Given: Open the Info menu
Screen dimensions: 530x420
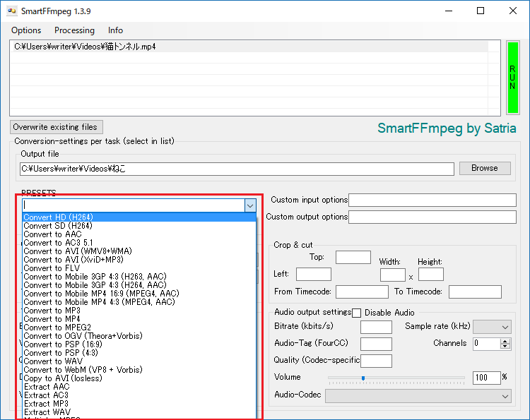Looking at the screenshot, I should coord(115,30).
